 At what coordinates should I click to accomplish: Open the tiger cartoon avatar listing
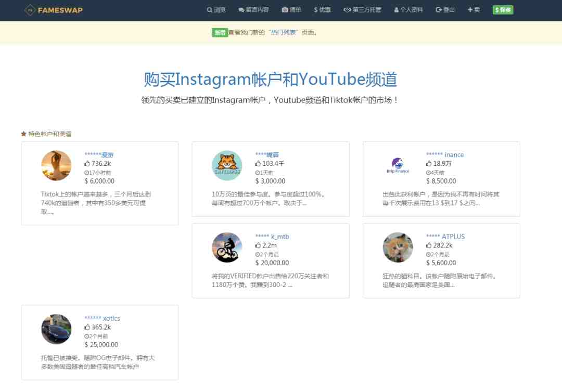click(227, 165)
